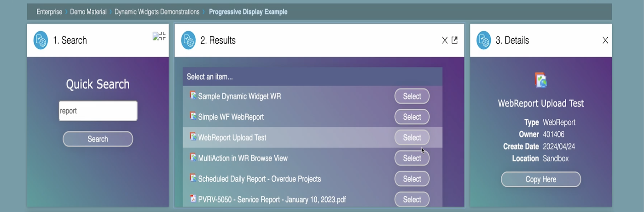Image resolution: width=644 pixels, height=212 pixels.
Task: Click Sample Dynamic Widget WR file icon
Action: coord(193,95)
